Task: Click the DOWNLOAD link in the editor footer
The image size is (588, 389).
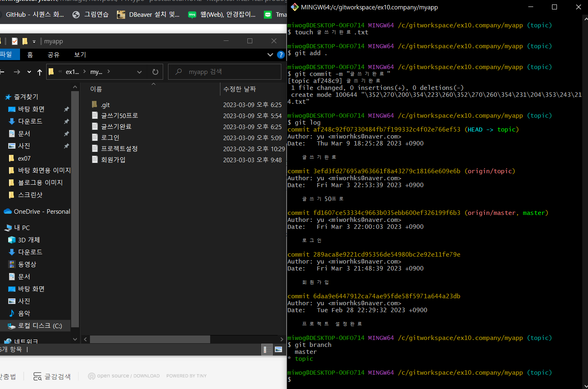Action: [x=146, y=376]
